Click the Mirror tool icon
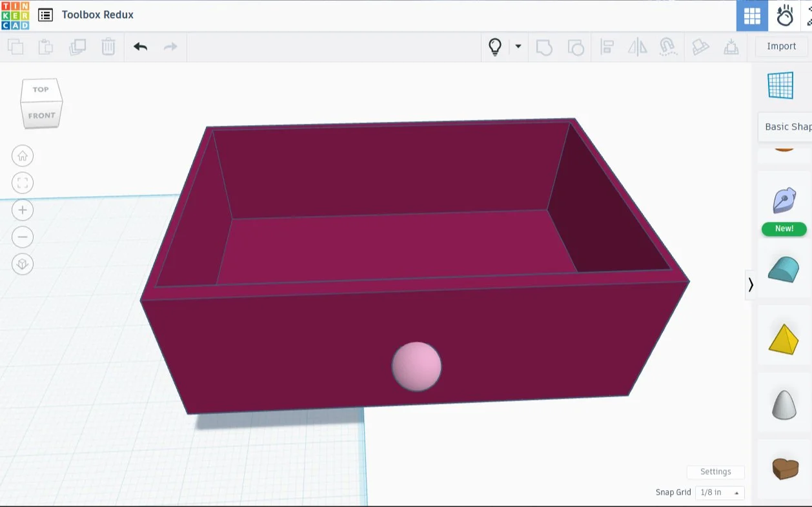Screen dimensions: 812x507 tap(638, 47)
